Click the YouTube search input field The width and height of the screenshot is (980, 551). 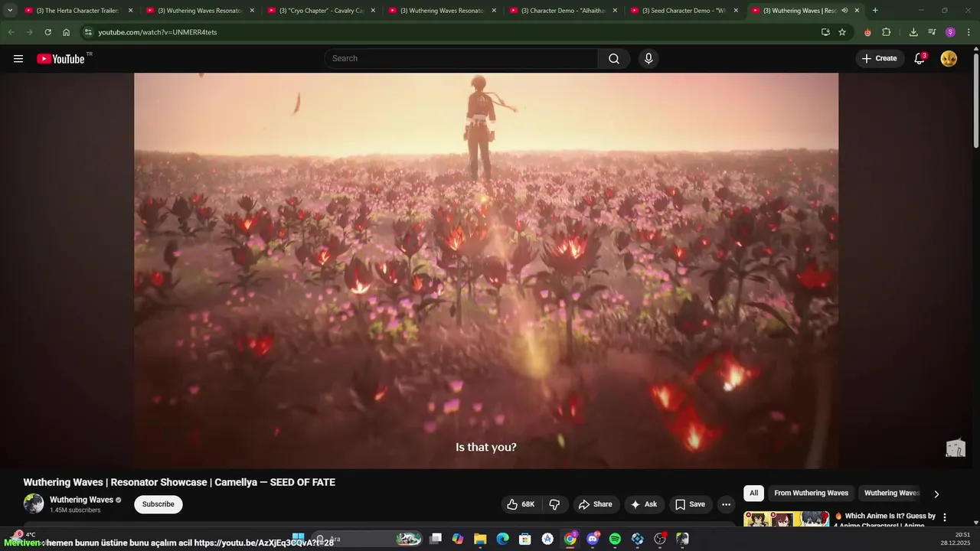[462, 59]
